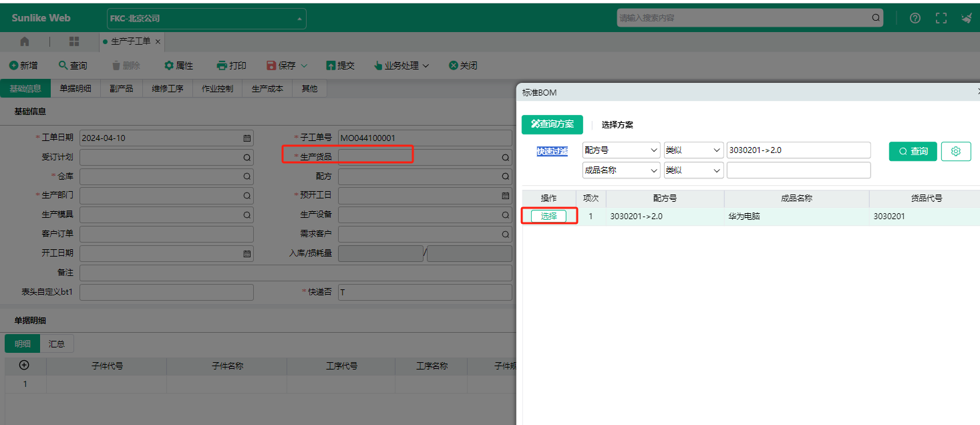Click the 子工单号 field MO044100001

(x=425, y=138)
